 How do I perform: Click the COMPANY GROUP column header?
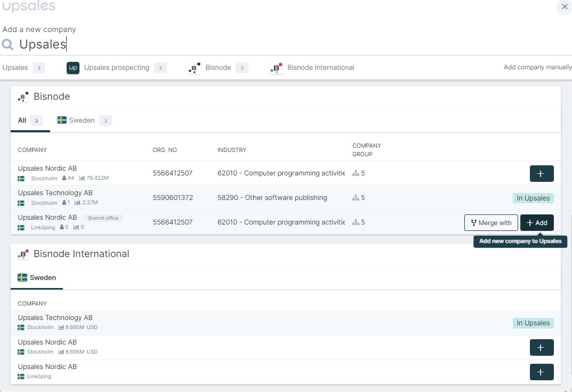pos(367,150)
